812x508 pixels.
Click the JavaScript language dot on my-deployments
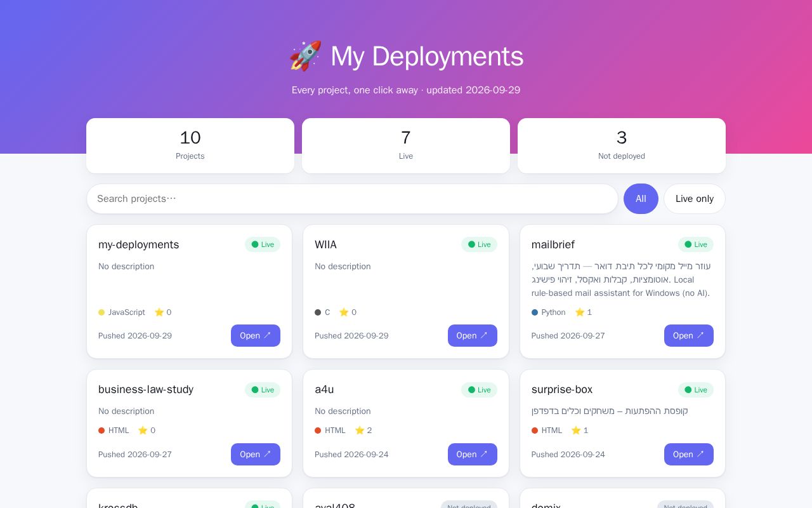tap(101, 312)
